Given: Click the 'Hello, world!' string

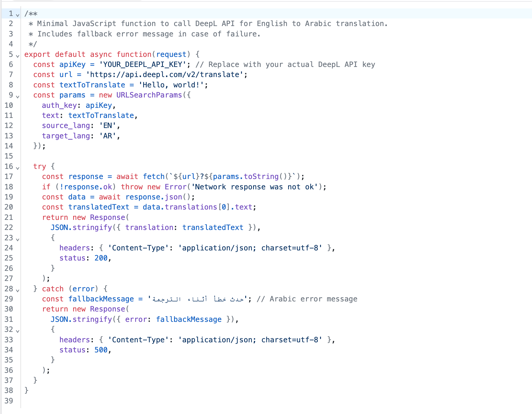Looking at the screenshot, I should (173, 85).
